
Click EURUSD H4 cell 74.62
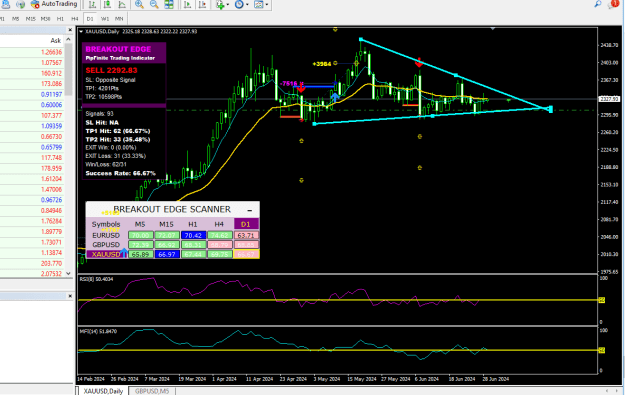(220, 235)
